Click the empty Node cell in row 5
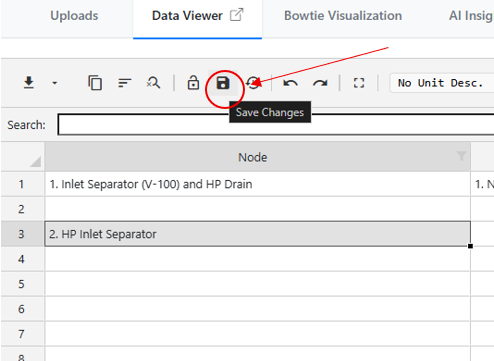The width and height of the screenshot is (494, 361). pos(258,284)
